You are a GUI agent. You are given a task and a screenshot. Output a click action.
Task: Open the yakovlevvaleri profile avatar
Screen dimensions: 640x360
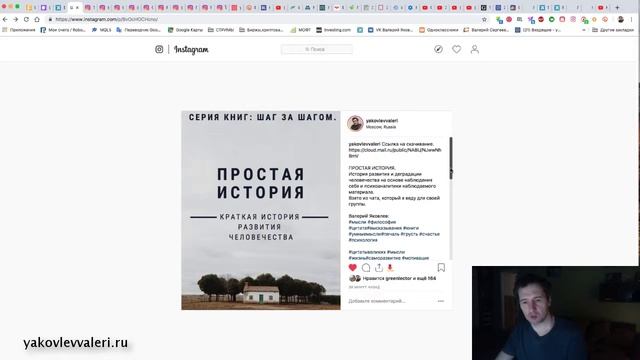355,123
